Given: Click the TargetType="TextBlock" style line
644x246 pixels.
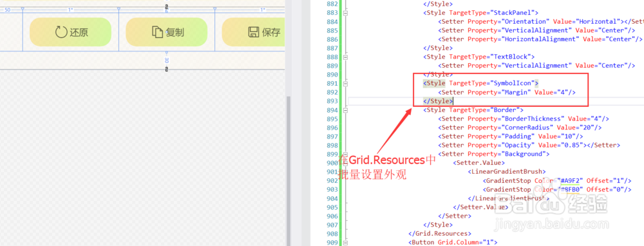Looking at the screenshot, I should pyautogui.click(x=479, y=57).
